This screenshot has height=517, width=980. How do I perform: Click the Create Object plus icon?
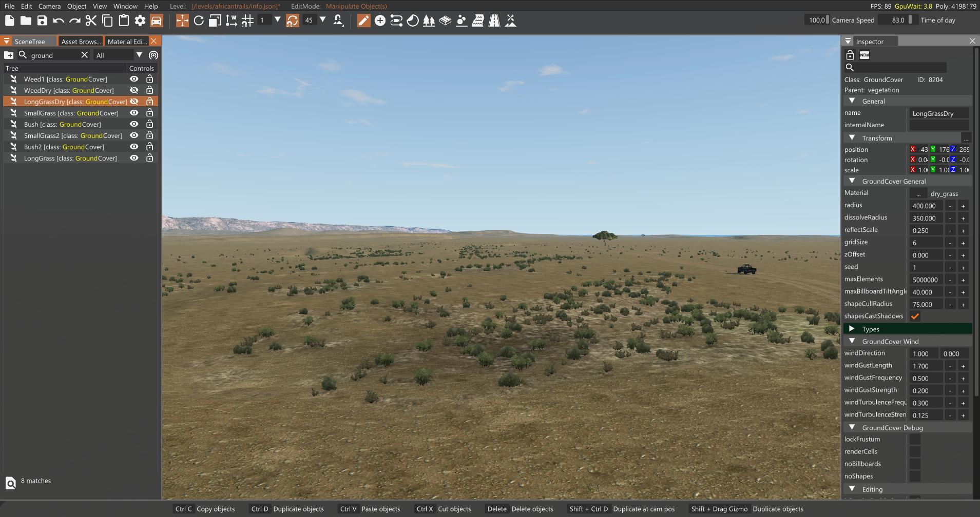click(x=380, y=21)
